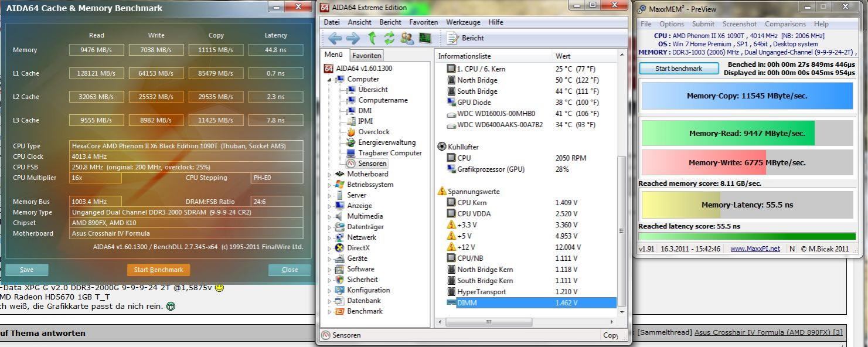Image resolution: width=868 pixels, height=347 pixels.
Task: Open the green monitor diagnostics toolbar icon
Action: (425, 38)
